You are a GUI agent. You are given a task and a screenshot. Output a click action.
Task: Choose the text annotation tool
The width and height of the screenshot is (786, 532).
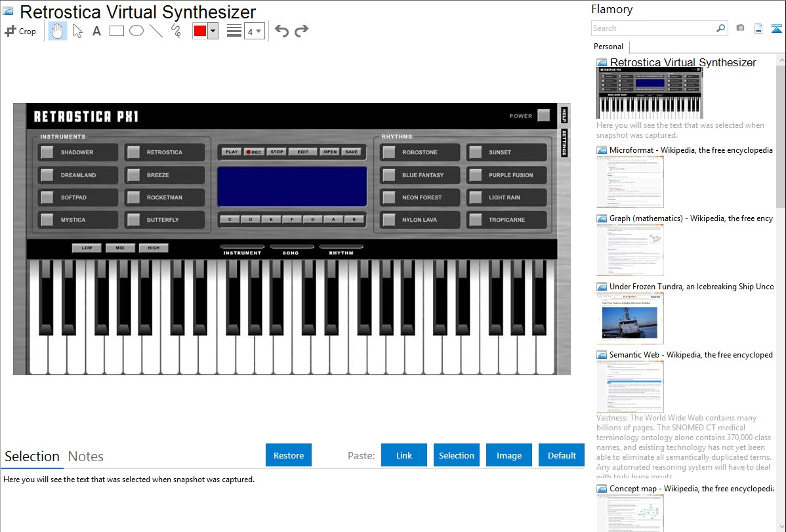[96, 31]
